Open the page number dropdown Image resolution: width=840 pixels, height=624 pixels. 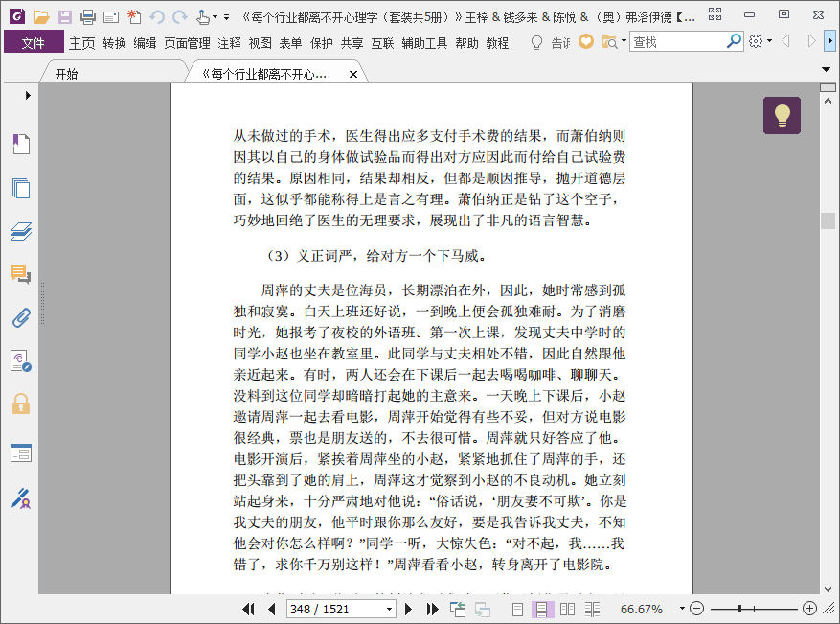click(x=389, y=609)
